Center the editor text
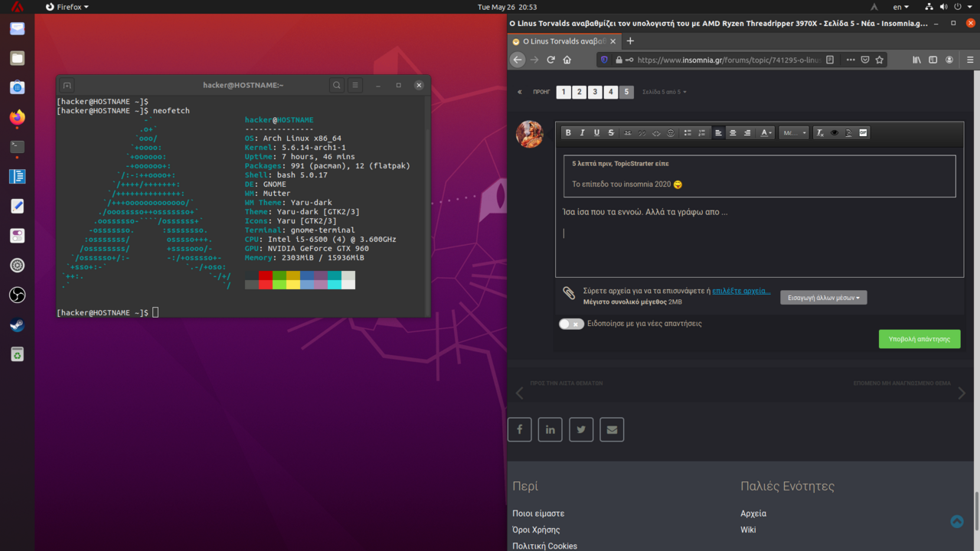Viewport: 980px width, 551px height. pos(733,132)
